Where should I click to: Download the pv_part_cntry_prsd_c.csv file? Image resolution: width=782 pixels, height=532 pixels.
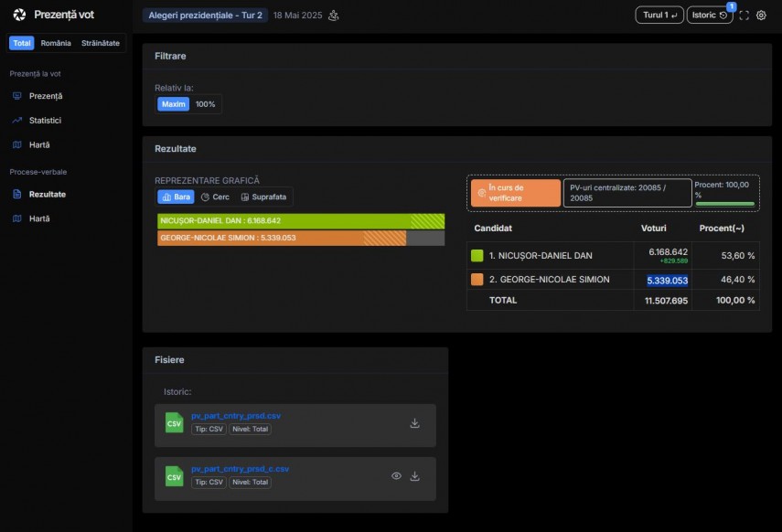pyautogui.click(x=414, y=476)
